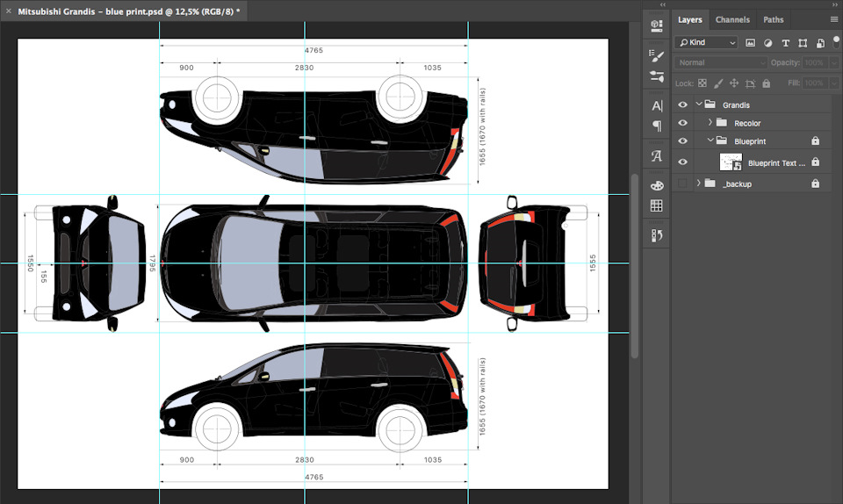Open the Normal blend mode dropdown
Image resolution: width=843 pixels, height=504 pixels.
click(x=720, y=63)
